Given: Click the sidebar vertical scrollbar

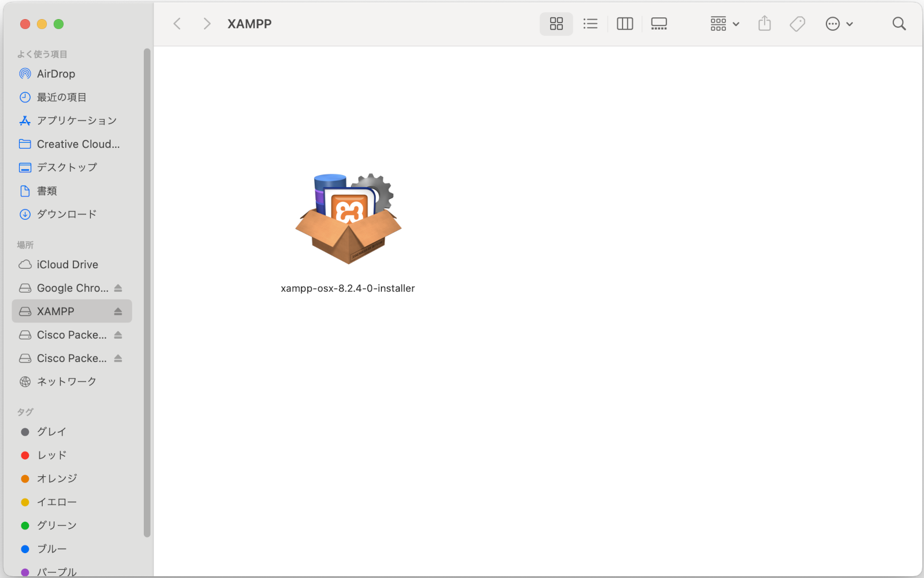Looking at the screenshot, I should pyautogui.click(x=147, y=289).
